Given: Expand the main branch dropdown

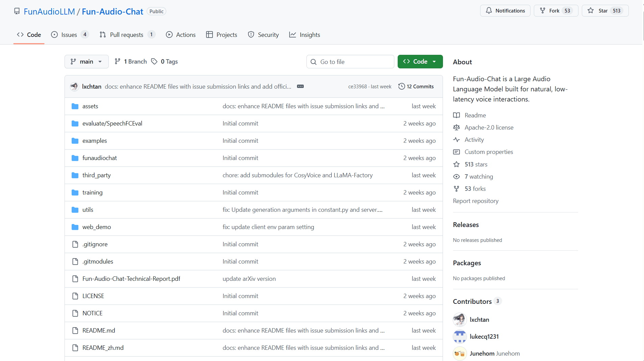Looking at the screenshot, I should coord(86,62).
